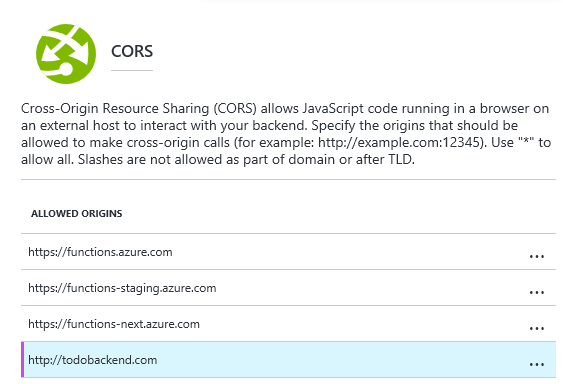Click the underline beneath the CORS title
563x384 pixels.
point(132,70)
